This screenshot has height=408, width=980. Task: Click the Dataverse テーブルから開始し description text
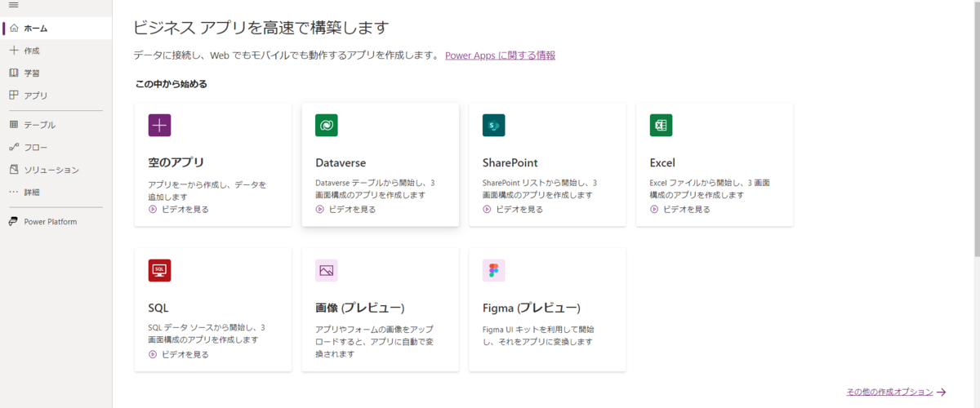(x=375, y=189)
